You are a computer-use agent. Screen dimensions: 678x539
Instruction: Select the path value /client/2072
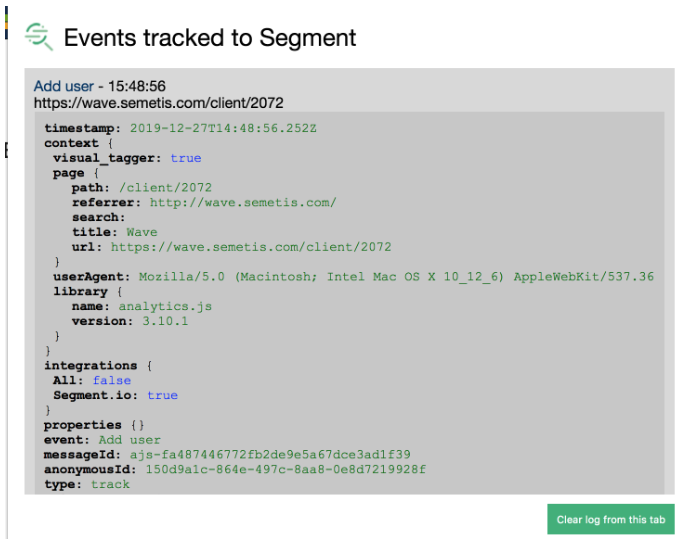[165, 187]
